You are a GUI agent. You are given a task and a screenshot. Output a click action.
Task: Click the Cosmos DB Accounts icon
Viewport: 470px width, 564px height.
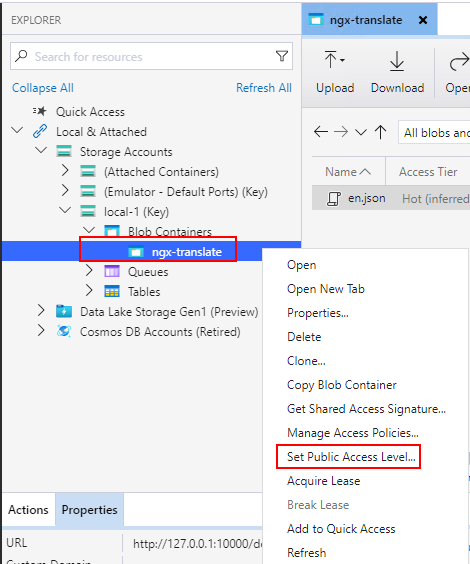[64, 331]
